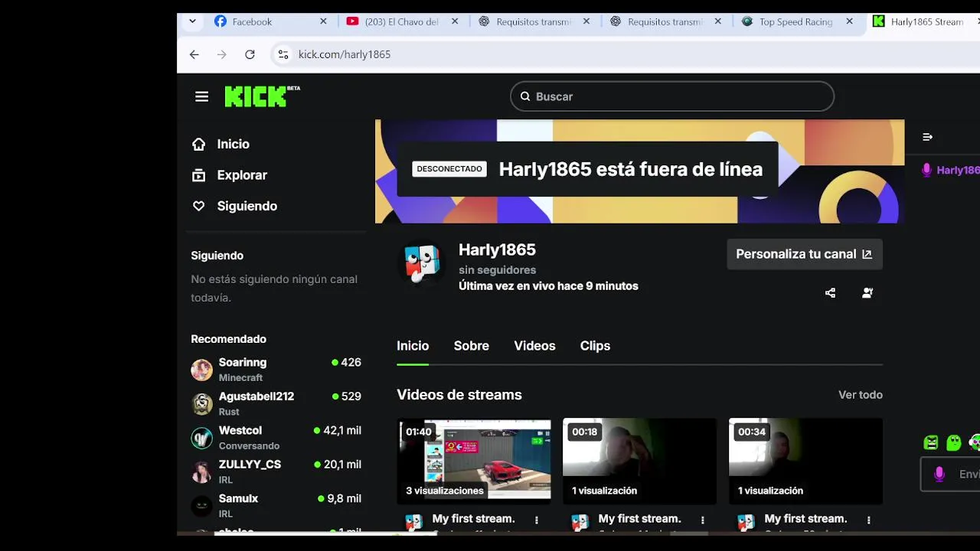Viewport: 980px width, 551px height.
Task: Open the hamburger sidebar menu
Action: pos(201,96)
